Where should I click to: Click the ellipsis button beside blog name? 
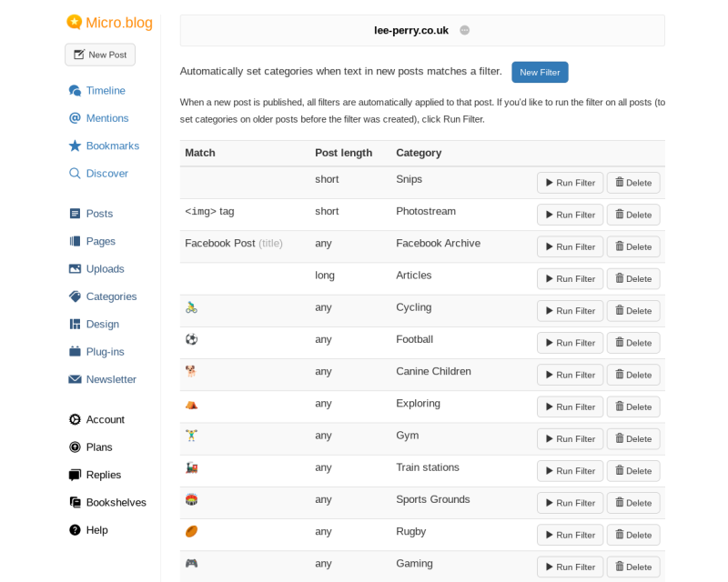(465, 30)
